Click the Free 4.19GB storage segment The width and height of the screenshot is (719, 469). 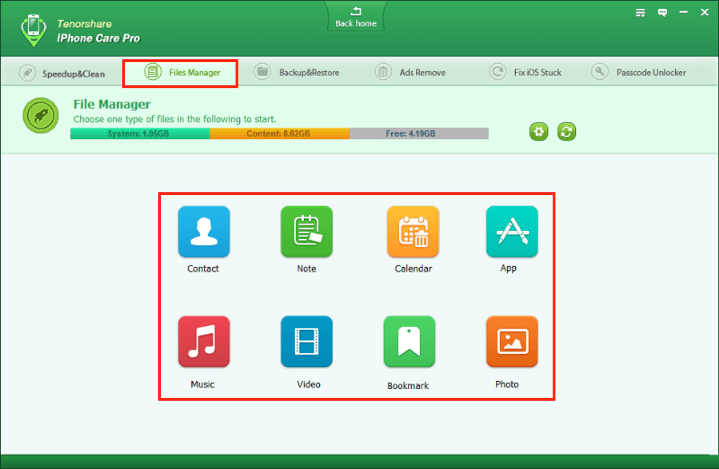[419, 133]
